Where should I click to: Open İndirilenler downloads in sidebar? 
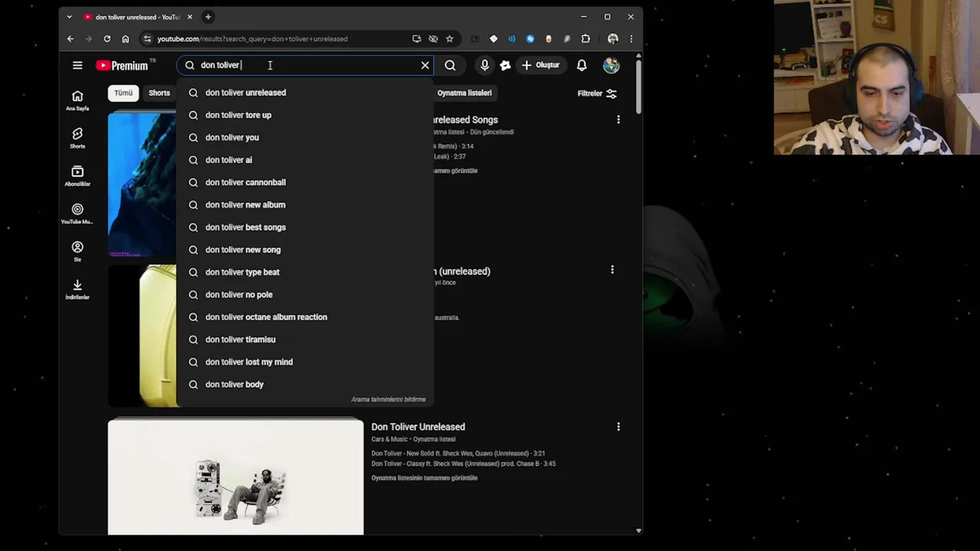pyautogui.click(x=77, y=289)
